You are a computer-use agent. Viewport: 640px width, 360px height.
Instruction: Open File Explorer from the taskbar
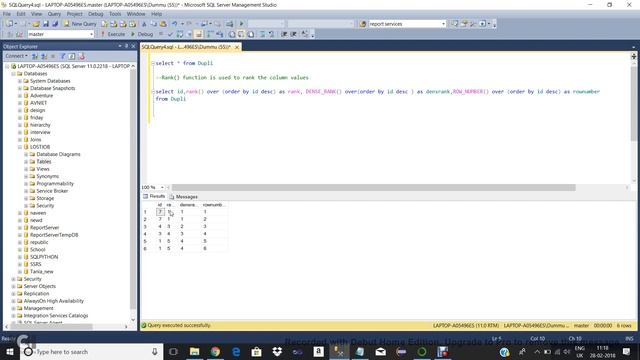click(195, 352)
